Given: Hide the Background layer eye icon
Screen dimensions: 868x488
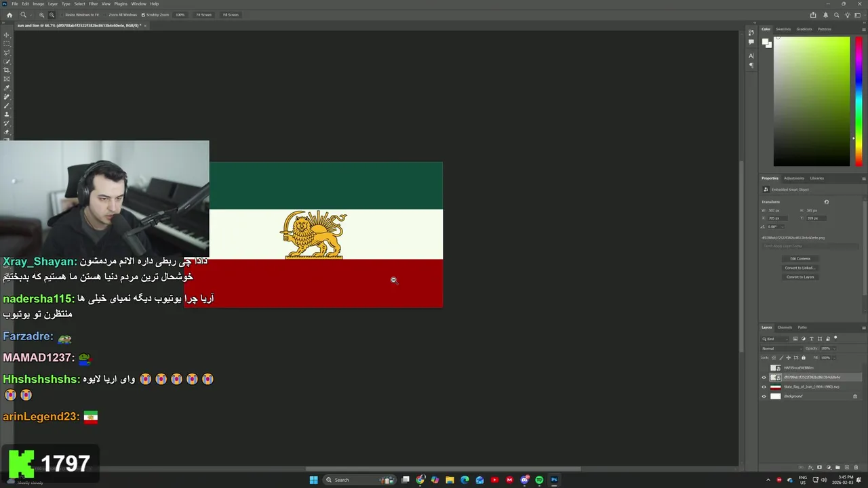Looking at the screenshot, I should coord(764,396).
